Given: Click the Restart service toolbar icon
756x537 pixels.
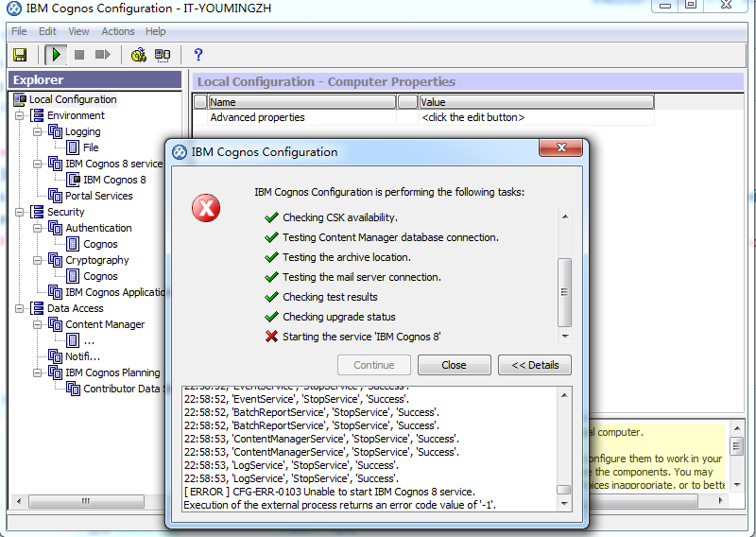Looking at the screenshot, I should pyautogui.click(x=102, y=55).
